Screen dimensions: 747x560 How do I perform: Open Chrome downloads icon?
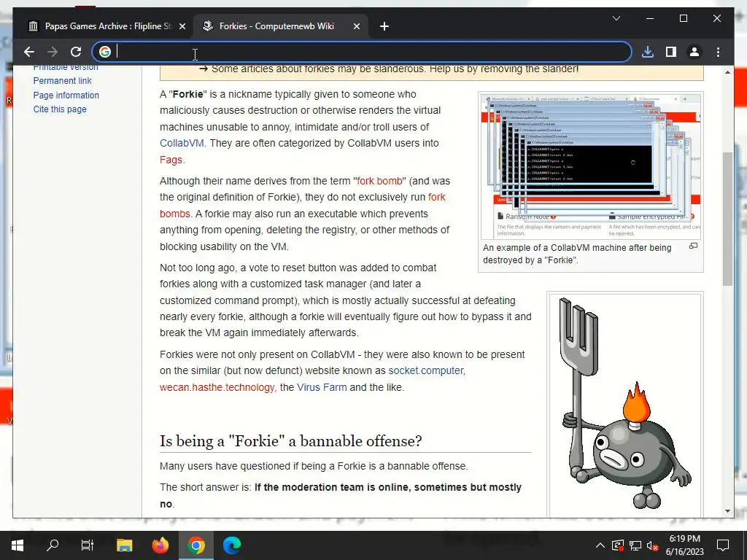pyautogui.click(x=648, y=52)
